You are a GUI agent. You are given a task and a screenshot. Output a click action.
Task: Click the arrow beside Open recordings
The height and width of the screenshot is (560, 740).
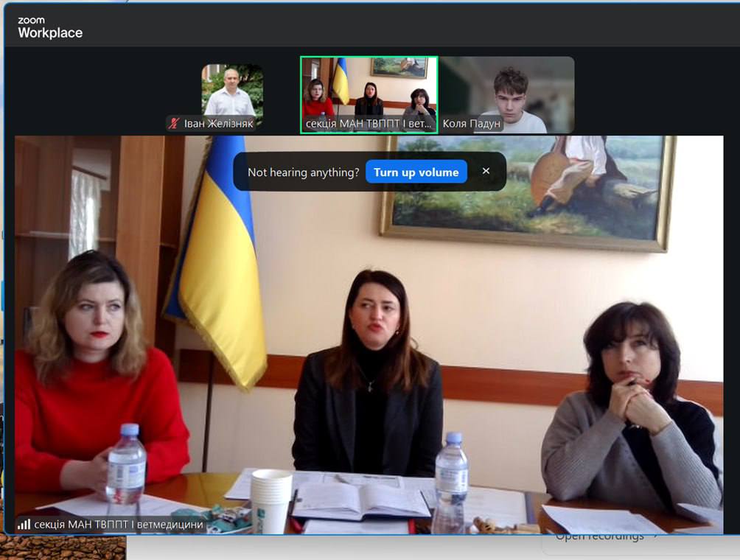655,536
